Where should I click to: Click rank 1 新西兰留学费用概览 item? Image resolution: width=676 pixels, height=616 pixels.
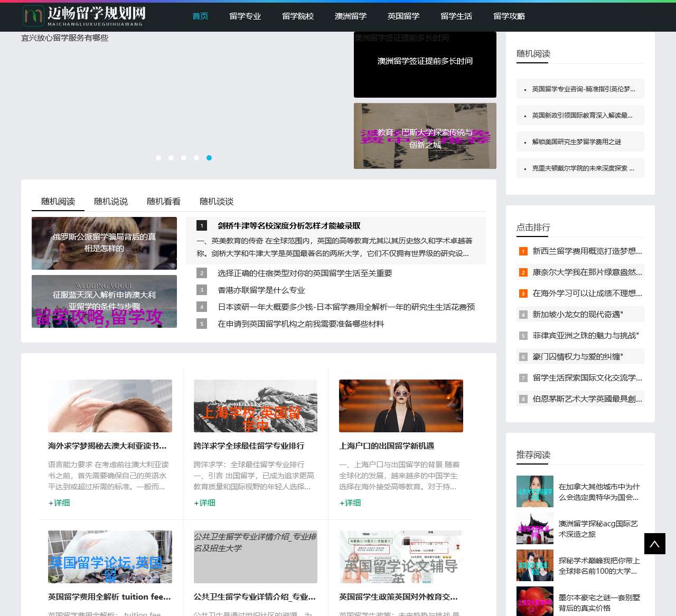[587, 251]
